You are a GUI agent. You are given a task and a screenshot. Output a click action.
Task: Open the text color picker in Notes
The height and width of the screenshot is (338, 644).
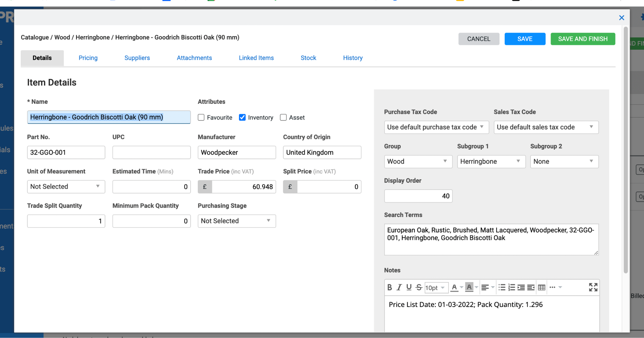point(461,287)
